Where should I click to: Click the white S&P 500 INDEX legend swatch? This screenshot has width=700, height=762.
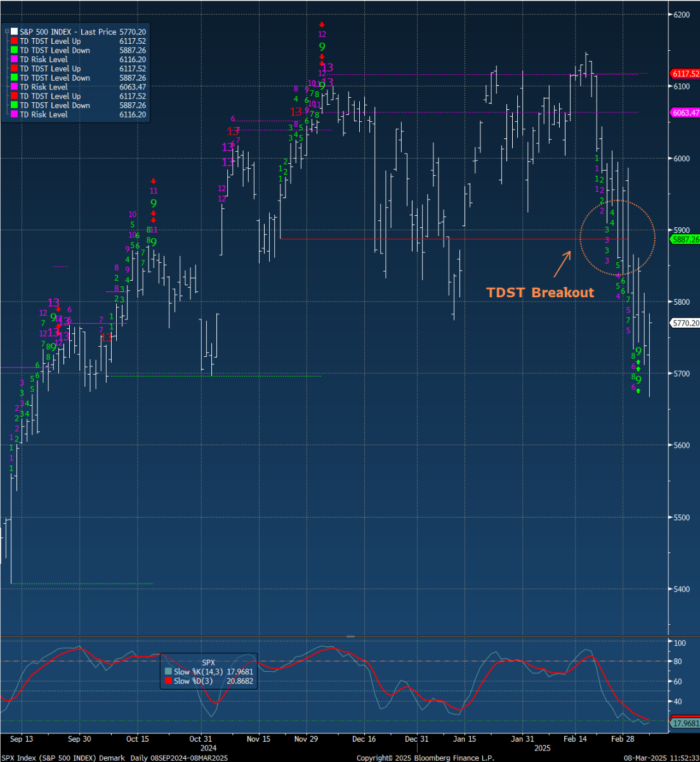point(14,32)
